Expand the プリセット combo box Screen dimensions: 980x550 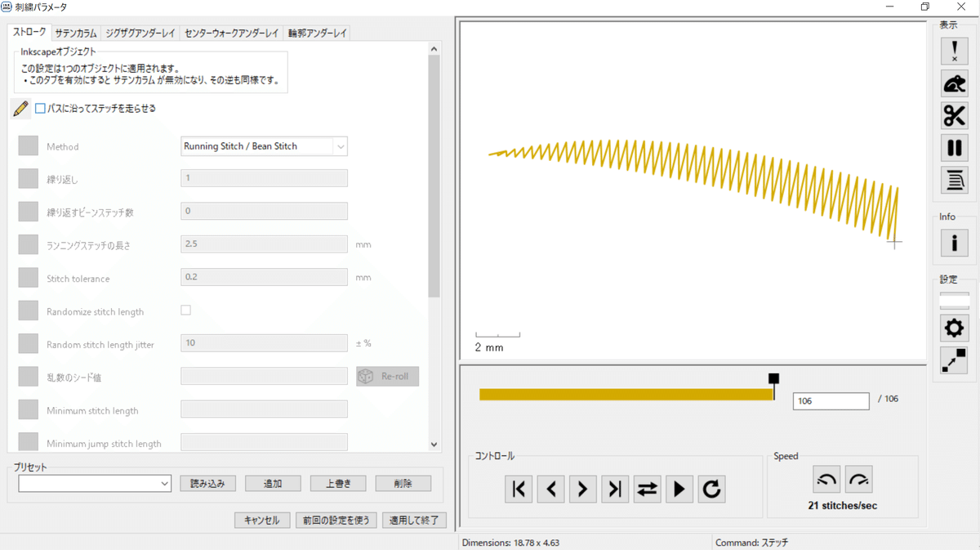[x=95, y=483]
